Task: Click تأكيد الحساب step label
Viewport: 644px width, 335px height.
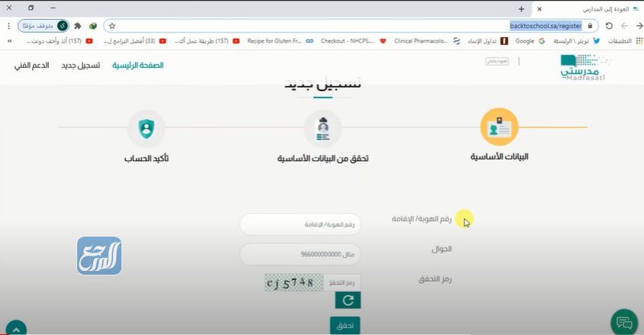Action: [147, 158]
